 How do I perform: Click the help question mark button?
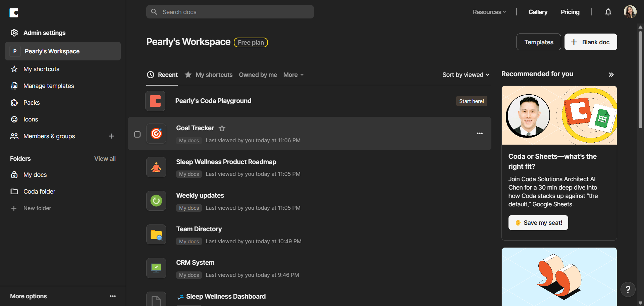tap(628, 290)
